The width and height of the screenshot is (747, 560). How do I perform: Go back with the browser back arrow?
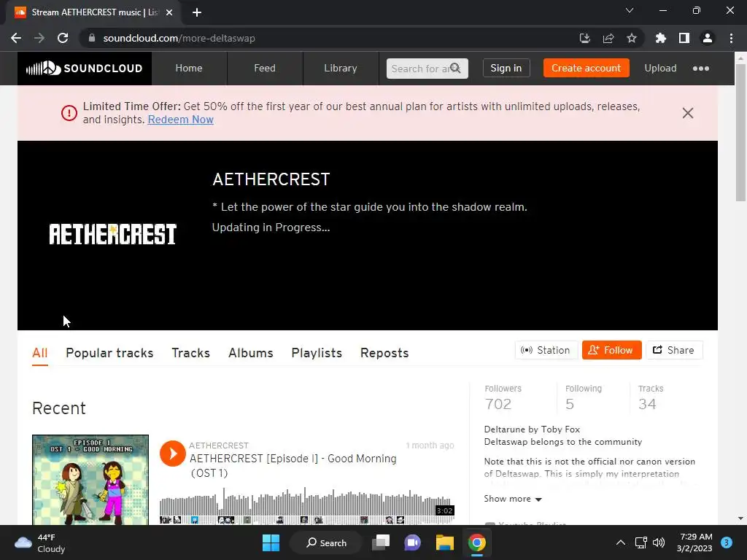[x=16, y=38]
